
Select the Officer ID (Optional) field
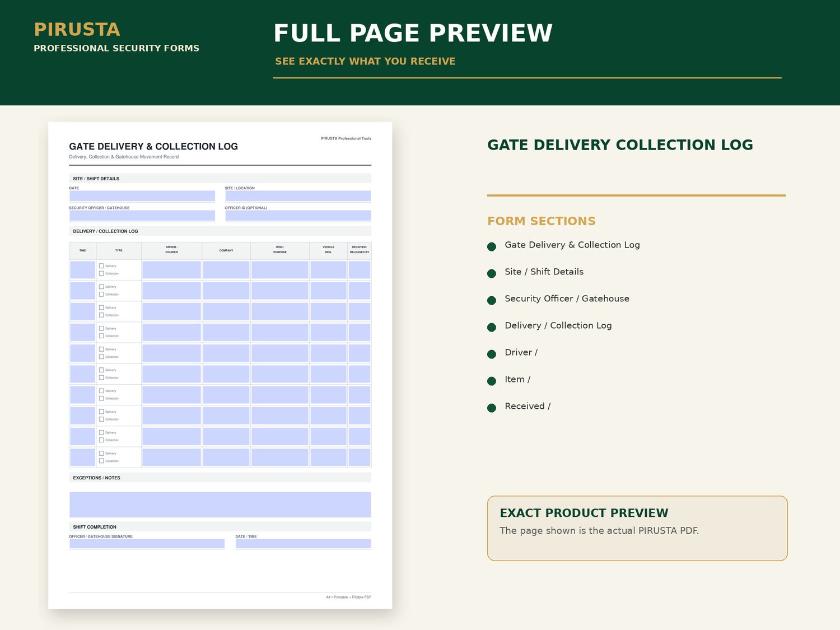(x=298, y=216)
